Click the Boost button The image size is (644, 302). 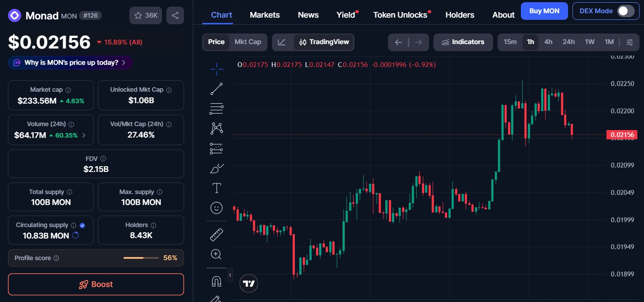tap(96, 284)
